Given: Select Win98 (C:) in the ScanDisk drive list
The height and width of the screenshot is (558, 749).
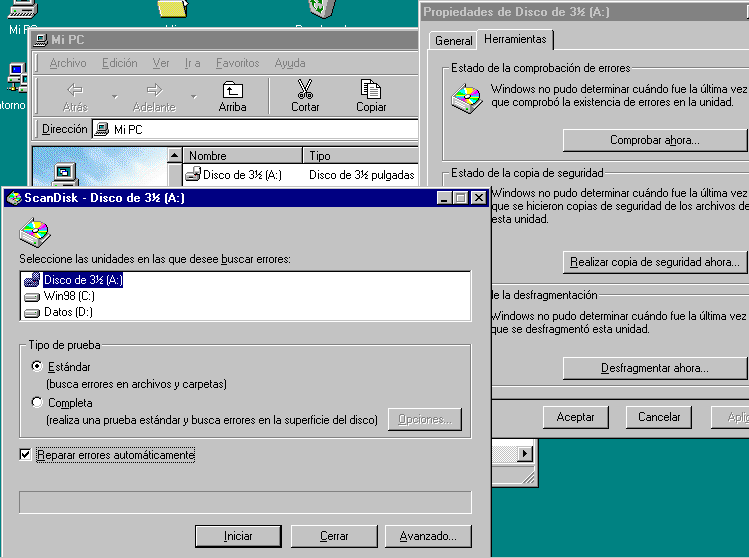Looking at the screenshot, I should tap(59, 296).
